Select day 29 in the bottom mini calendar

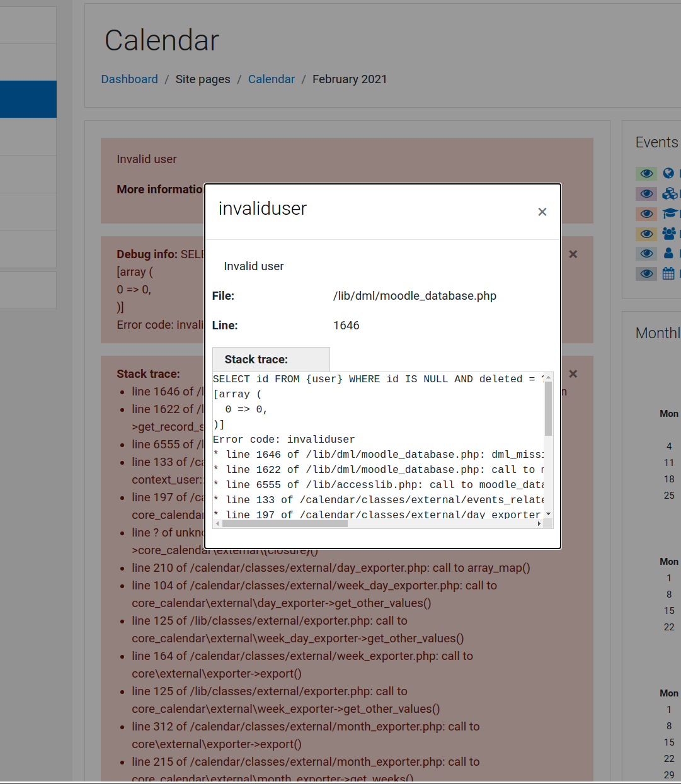(669, 775)
